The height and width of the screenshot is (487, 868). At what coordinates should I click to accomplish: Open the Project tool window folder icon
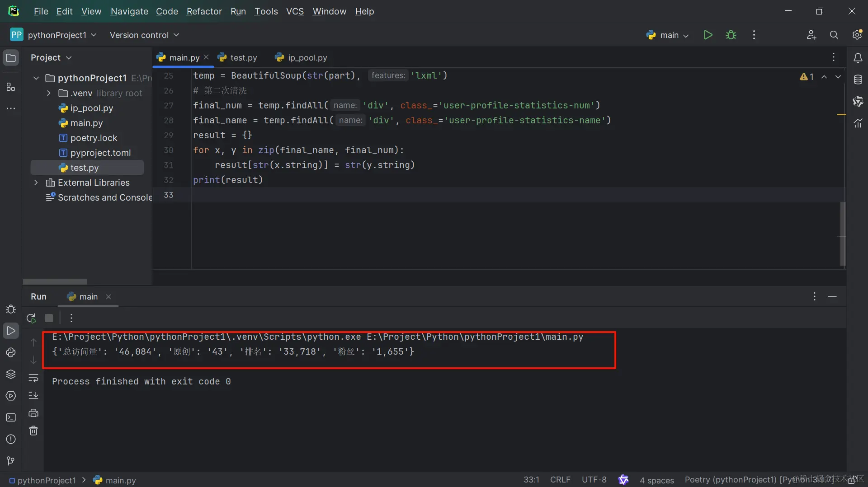pos(11,58)
